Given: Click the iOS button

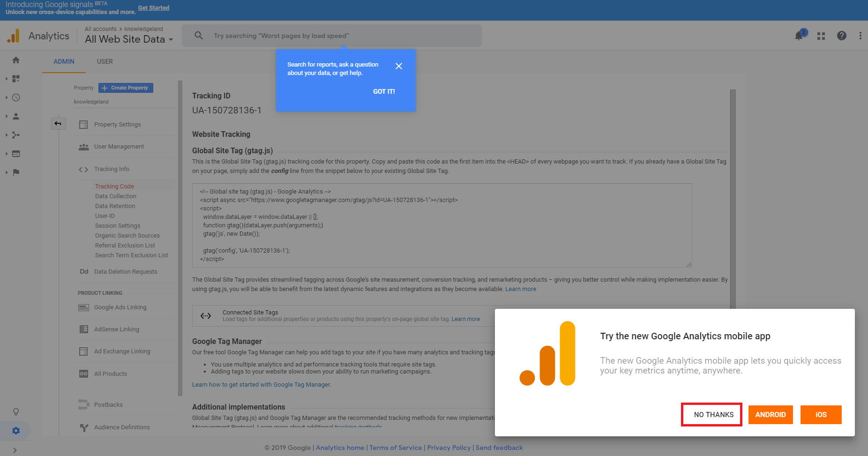Looking at the screenshot, I should (x=821, y=415).
